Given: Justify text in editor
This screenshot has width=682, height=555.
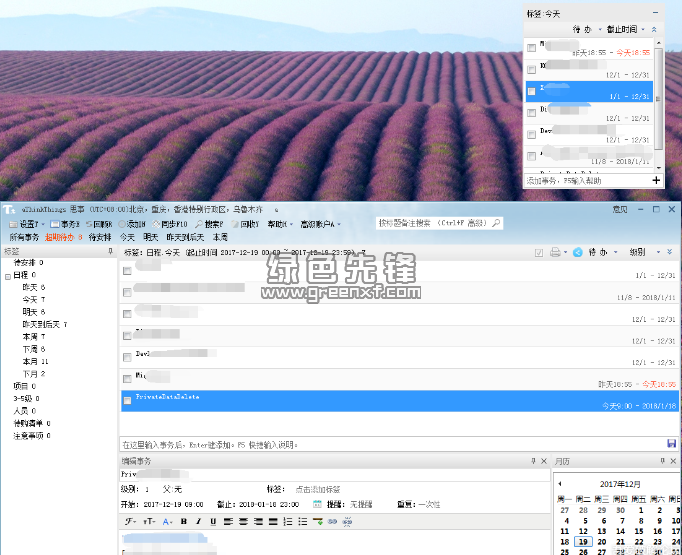Looking at the screenshot, I should 273,522.
